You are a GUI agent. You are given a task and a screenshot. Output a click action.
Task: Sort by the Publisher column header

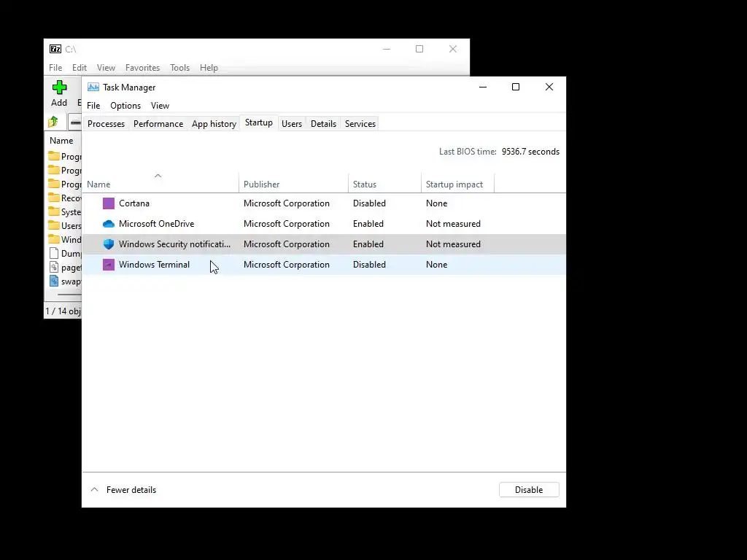click(x=293, y=184)
